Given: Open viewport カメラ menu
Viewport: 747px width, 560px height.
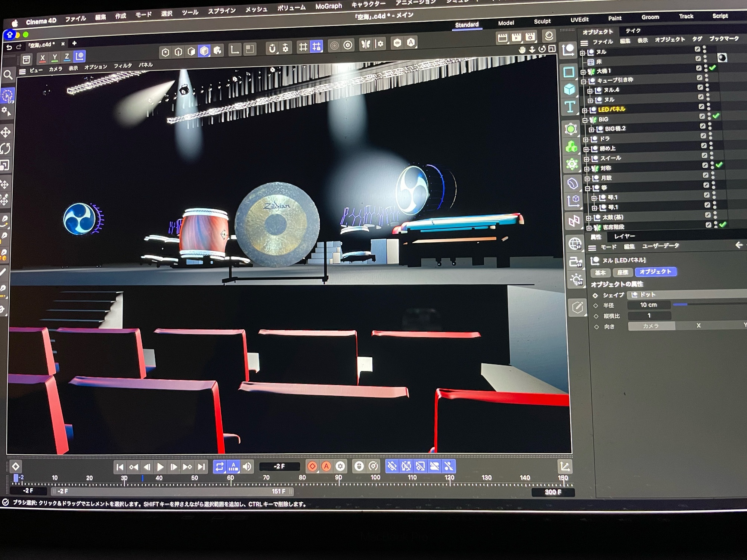Looking at the screenshot, I should click(x=55, y=69).
